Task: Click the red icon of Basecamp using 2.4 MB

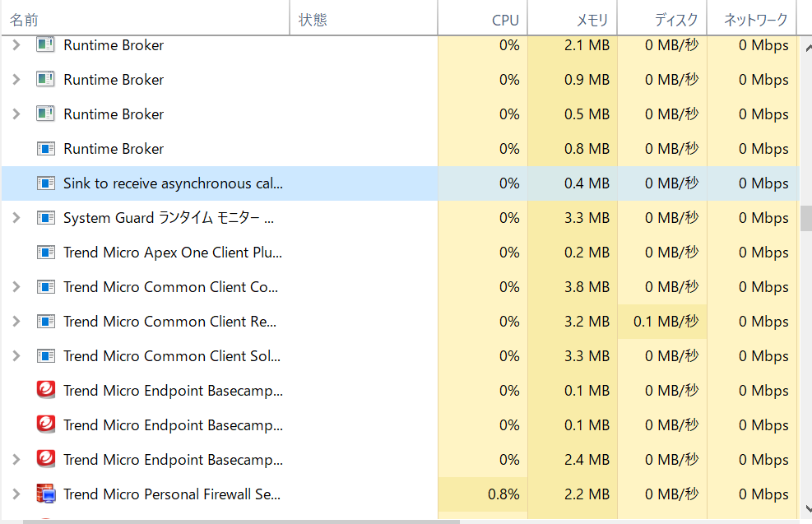Action: [45, 459]
